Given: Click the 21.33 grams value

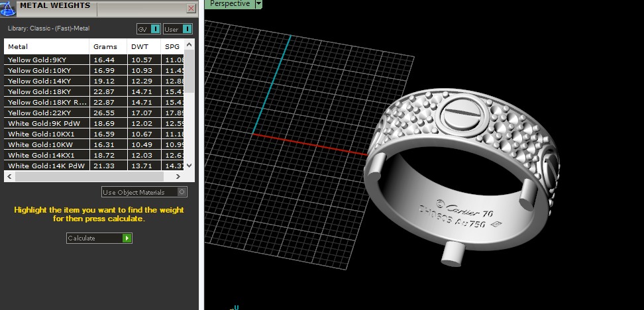Looking at the screenshot, I should pos(104,166).
